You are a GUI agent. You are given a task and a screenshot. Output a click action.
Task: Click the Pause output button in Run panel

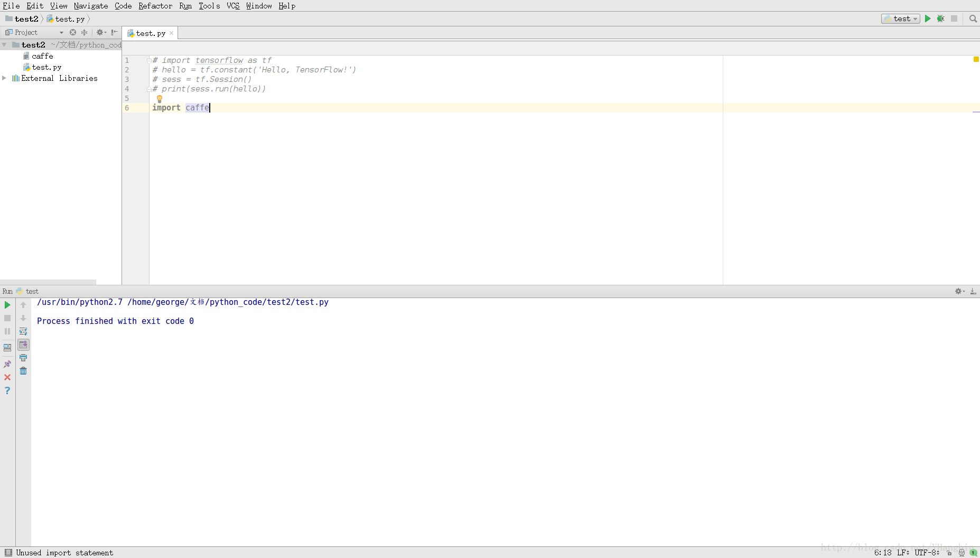pyautogui.click(x=7, y=331)
